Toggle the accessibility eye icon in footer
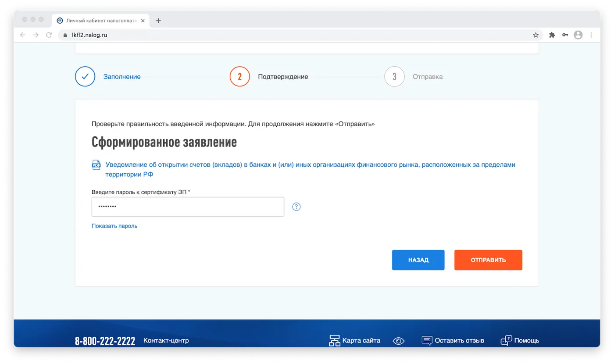 (399, 341)
